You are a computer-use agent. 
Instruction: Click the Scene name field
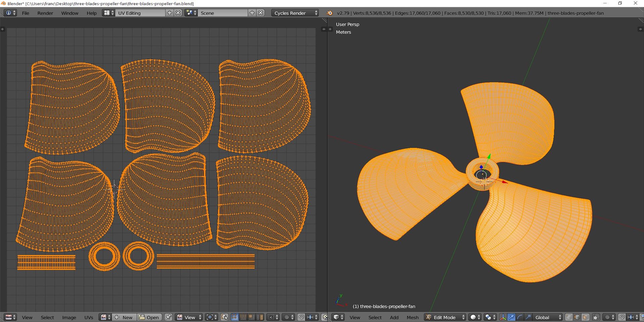click(223, 13)
